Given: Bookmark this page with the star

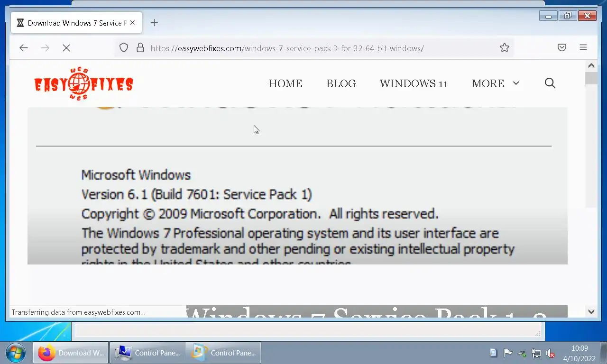Looking at the screenshot, I should (505, 47).
